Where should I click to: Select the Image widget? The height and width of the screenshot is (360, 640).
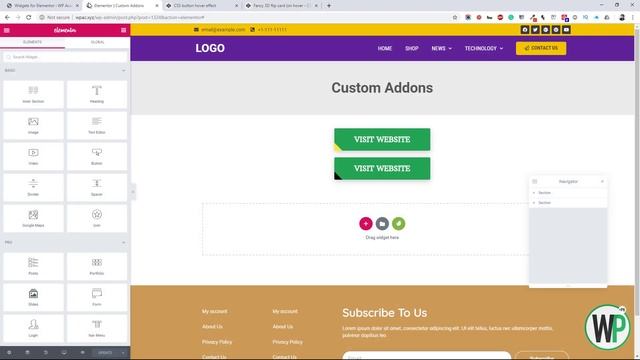point(33,126)
